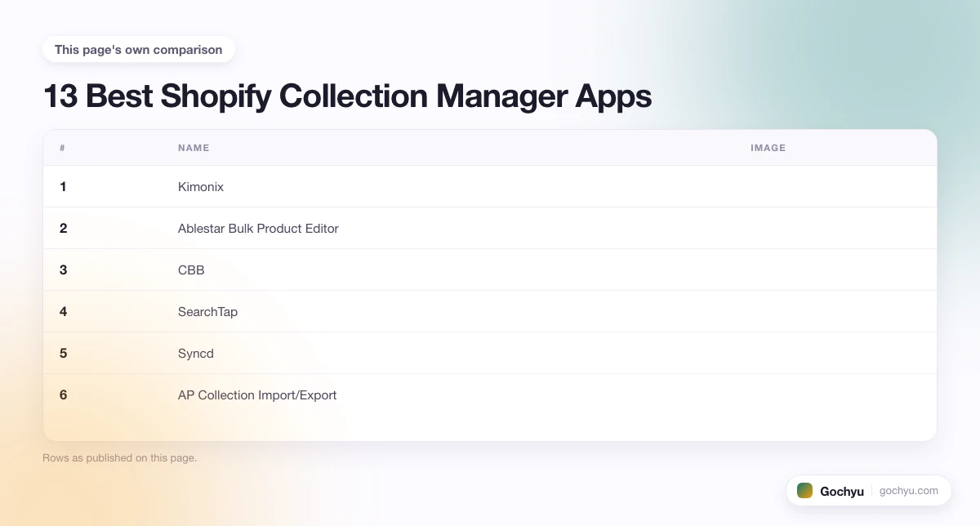Click the # column header
Screen dimensions: 980x526
62,148
